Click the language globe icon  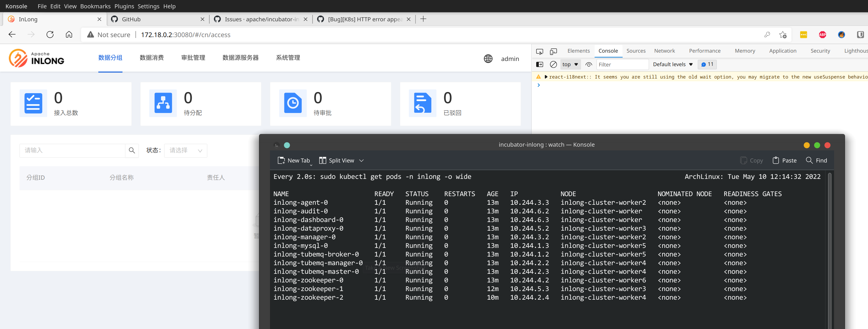(x=488, y=59)
